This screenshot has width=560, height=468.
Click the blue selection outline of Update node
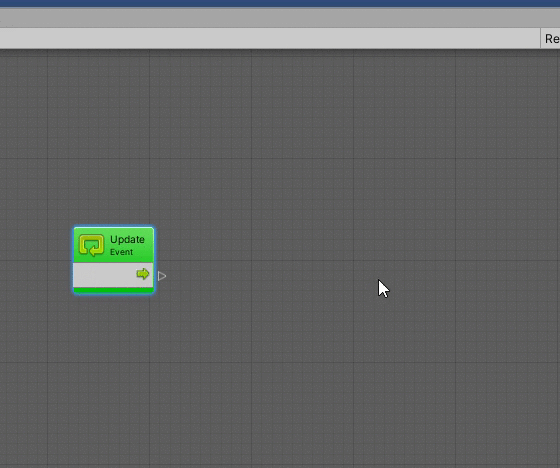point(74,260)
